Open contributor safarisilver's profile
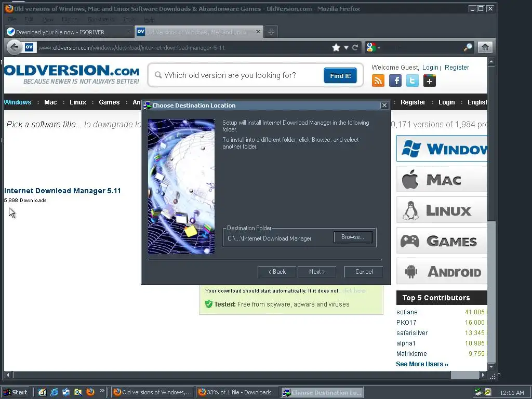 tap(412, 333)
